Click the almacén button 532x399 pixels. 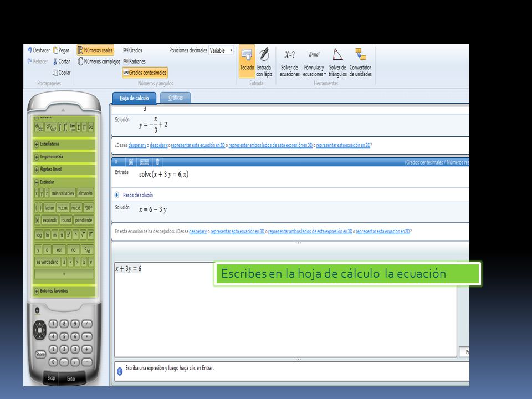[x=85, y=193]
